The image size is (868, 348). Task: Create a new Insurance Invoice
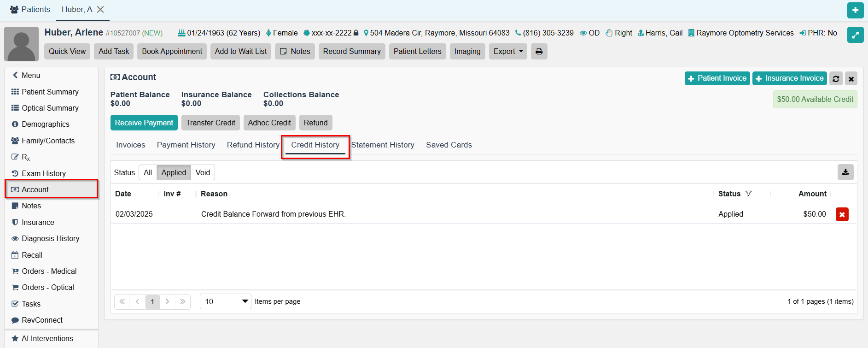pyautogui.click(x=789, y=78)
